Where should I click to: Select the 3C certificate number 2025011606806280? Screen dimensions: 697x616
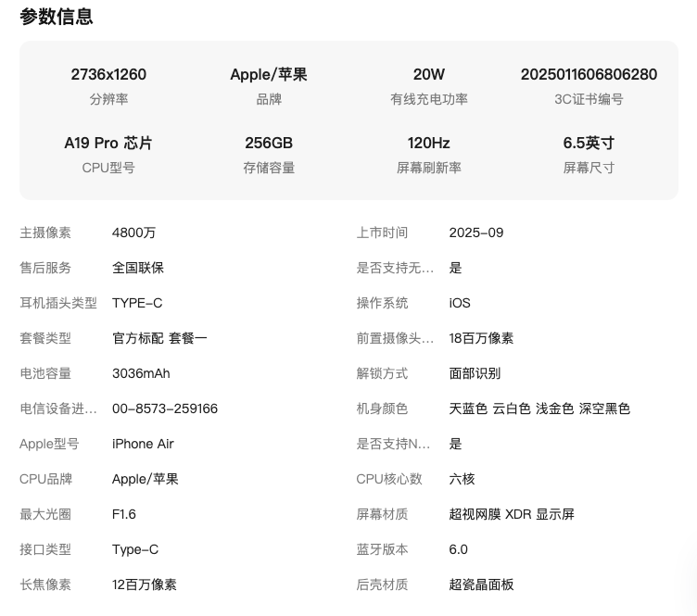tap(589, 74)
